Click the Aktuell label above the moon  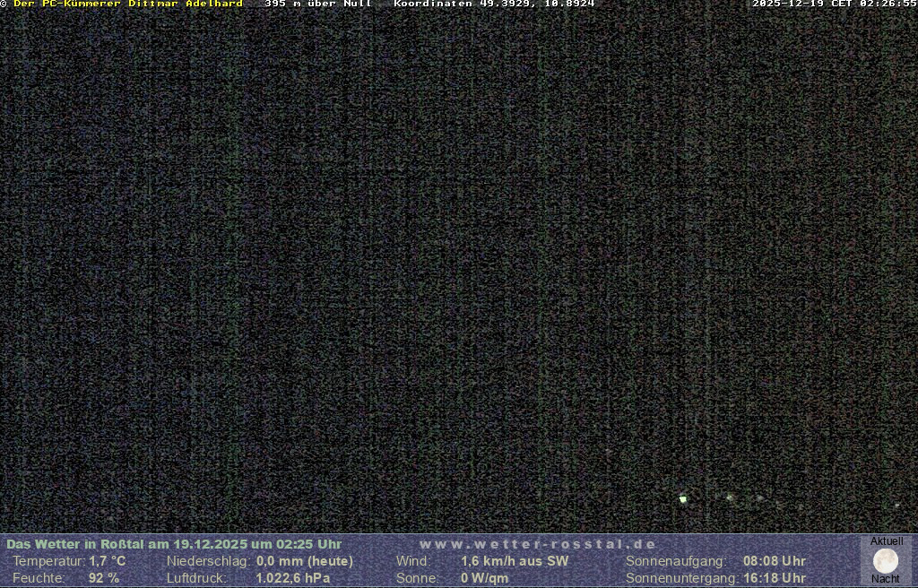887,541
